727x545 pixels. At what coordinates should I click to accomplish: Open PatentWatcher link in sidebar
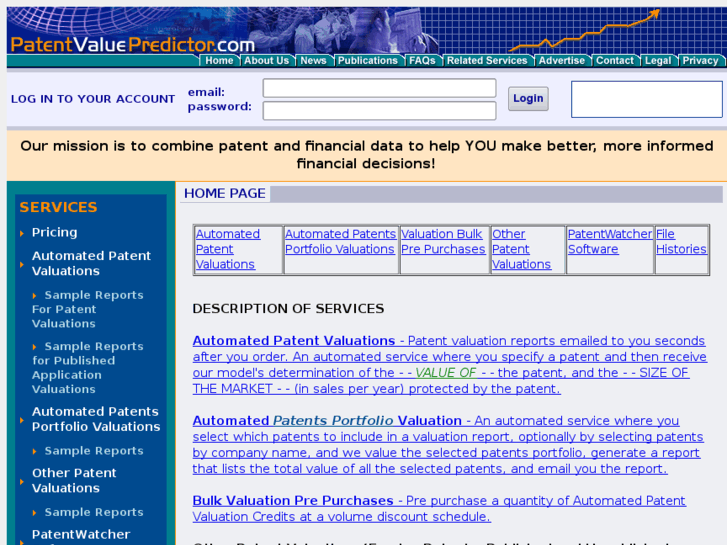[81, 535]
